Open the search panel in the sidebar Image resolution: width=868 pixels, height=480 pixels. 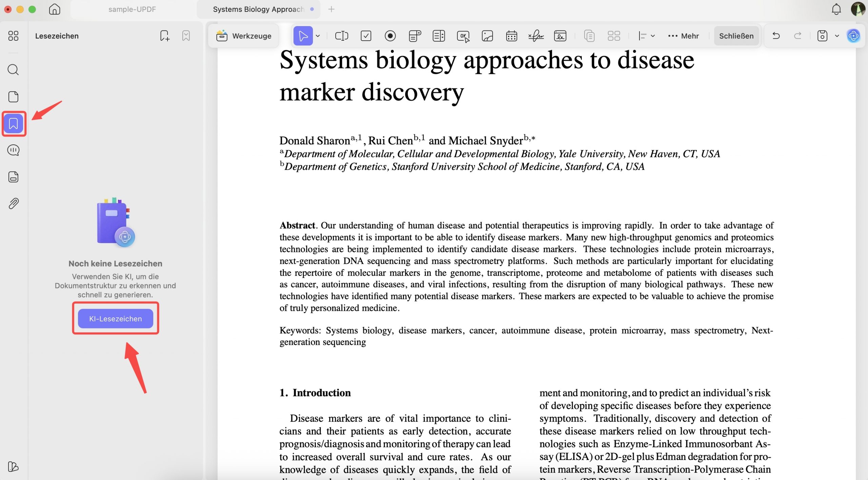tap(13, 69)
